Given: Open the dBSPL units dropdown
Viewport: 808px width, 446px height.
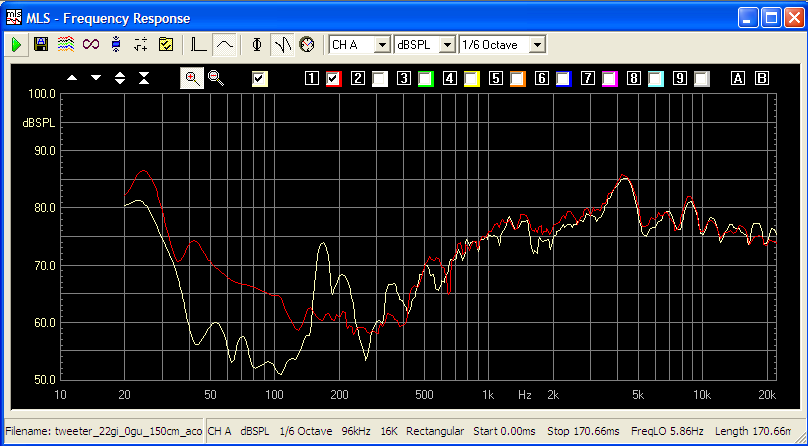Looking at the screenshot, I should click(x=447, y=45).
